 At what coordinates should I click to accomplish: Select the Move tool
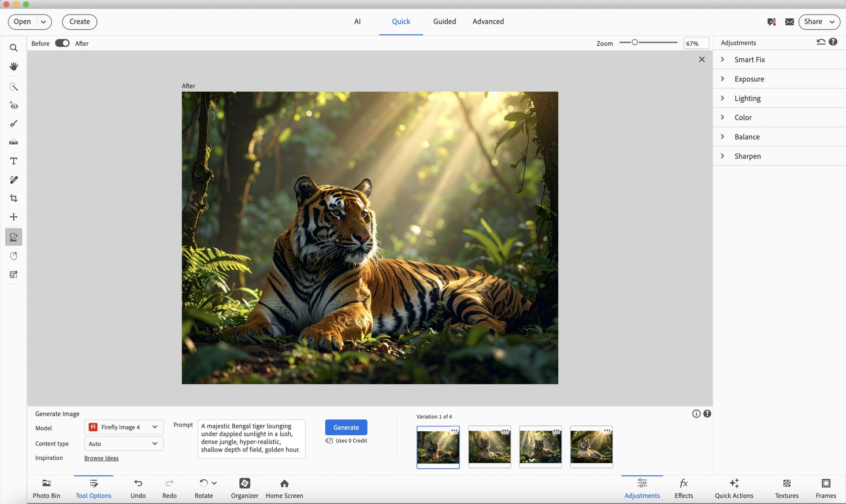(x=14, y=217)
